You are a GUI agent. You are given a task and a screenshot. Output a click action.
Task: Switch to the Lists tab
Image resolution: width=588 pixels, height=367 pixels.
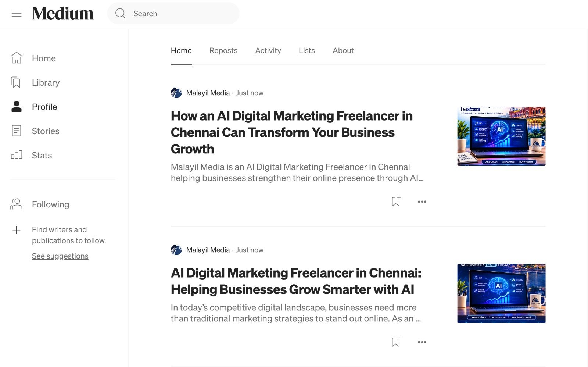click(x=307, y=51)
